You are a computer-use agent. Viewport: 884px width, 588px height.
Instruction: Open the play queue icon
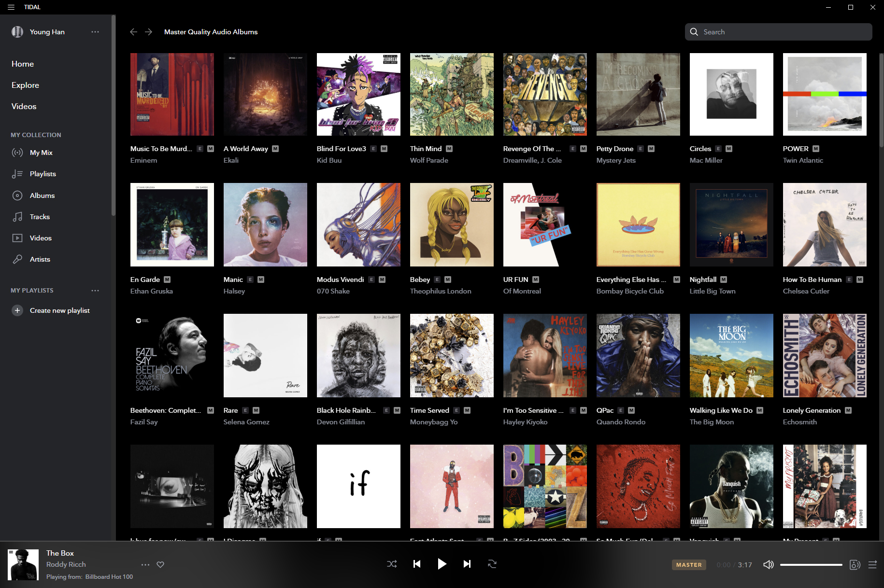pos(872,565)
